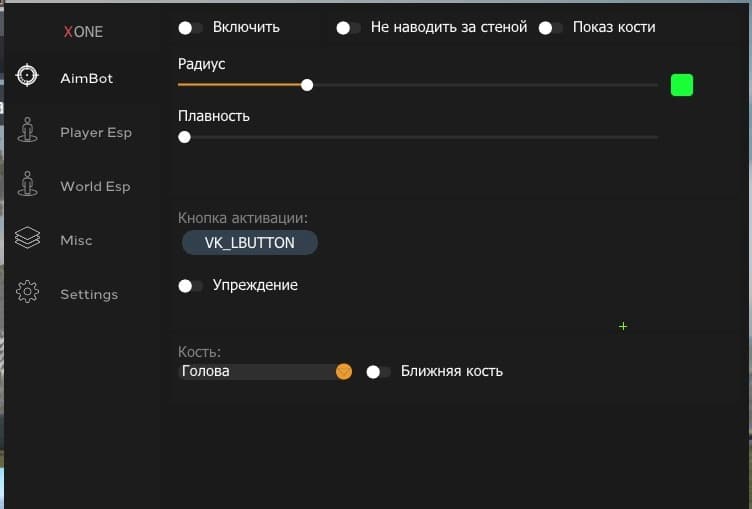Click the Плавность slider handle

pos(184,137)
